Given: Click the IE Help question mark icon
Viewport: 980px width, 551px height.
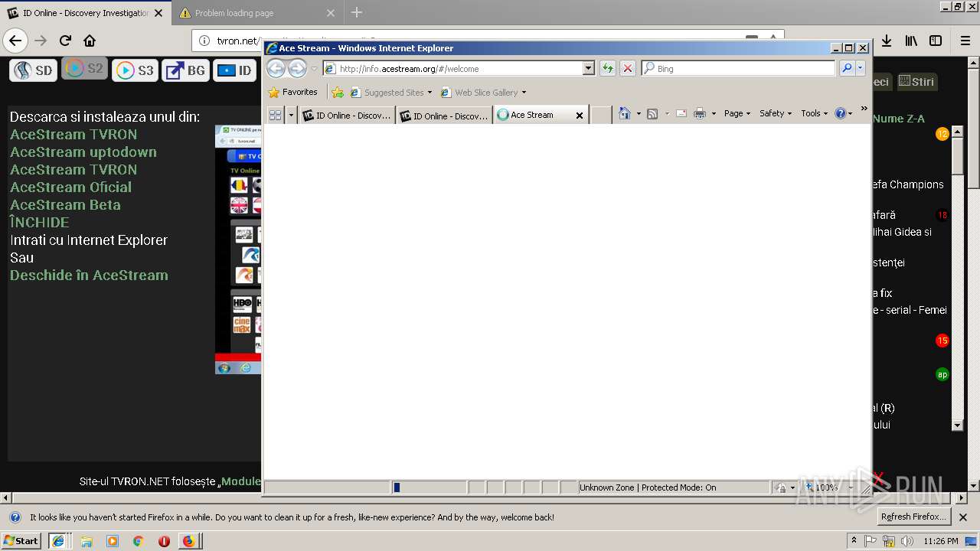Looking at the screenshot, I should pyautogui.click(x=841, y=113).
